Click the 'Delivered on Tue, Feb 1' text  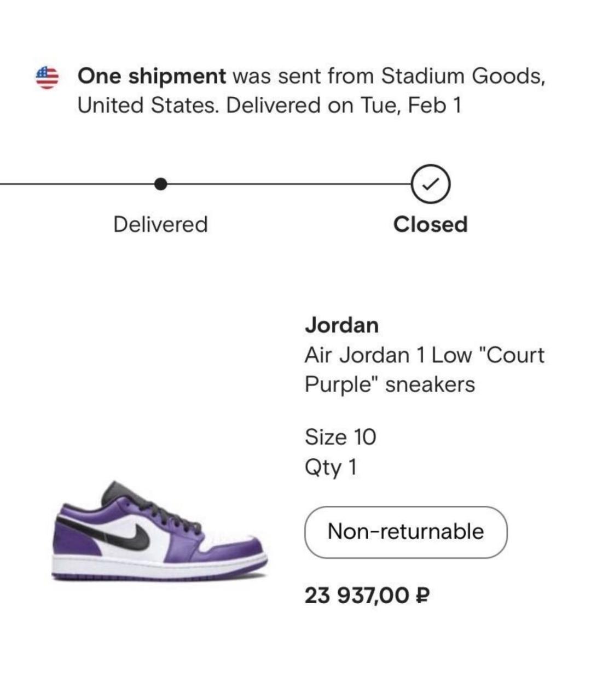[x=344, y=105]
